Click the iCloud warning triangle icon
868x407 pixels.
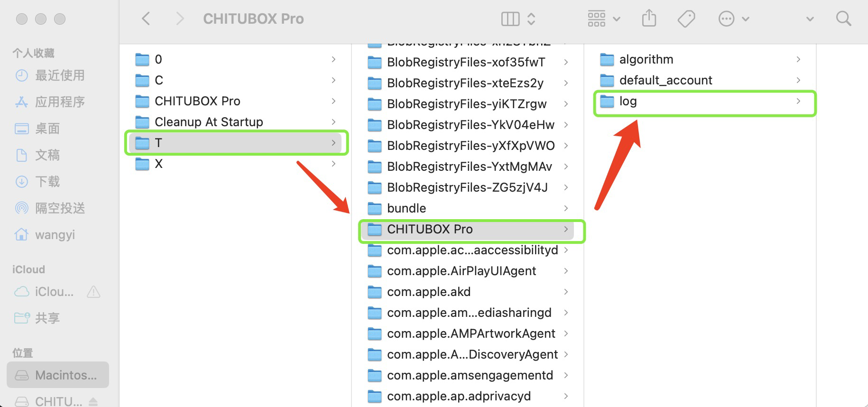click(x=94, y=292)
